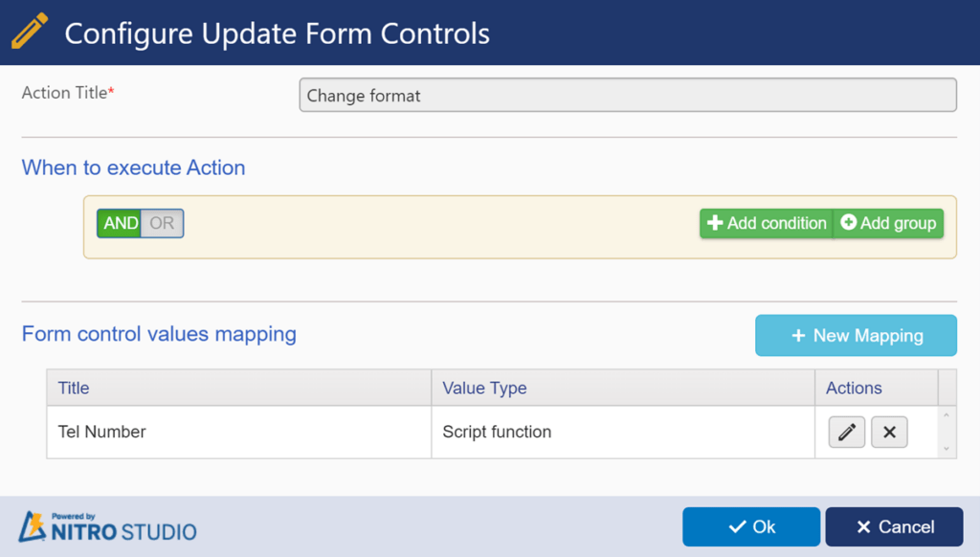Click the X icon on Cancel button

pos(864,527)
